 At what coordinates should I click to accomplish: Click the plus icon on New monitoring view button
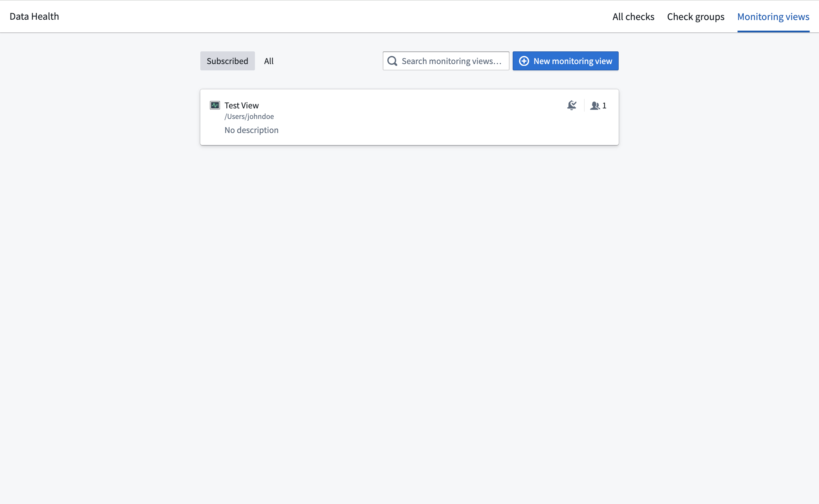coord(524,61)
